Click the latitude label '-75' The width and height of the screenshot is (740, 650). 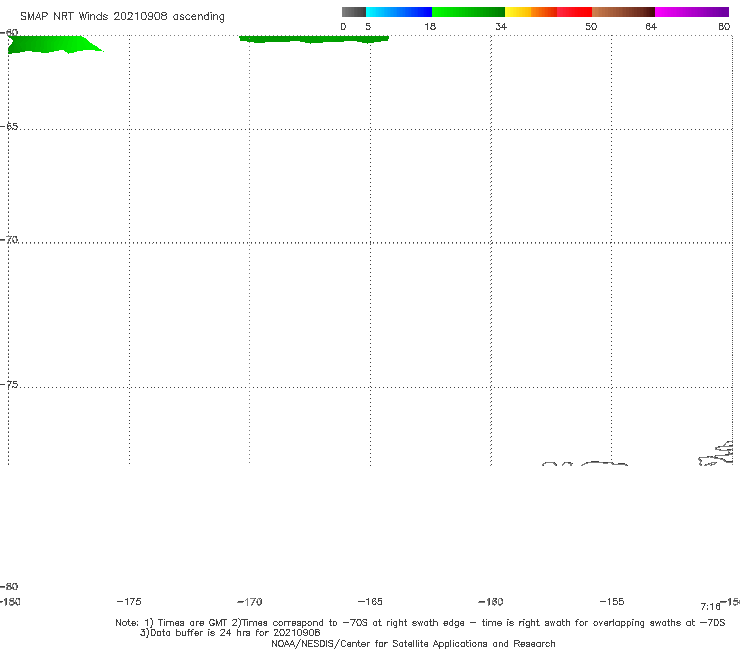[x=9, y=385]
